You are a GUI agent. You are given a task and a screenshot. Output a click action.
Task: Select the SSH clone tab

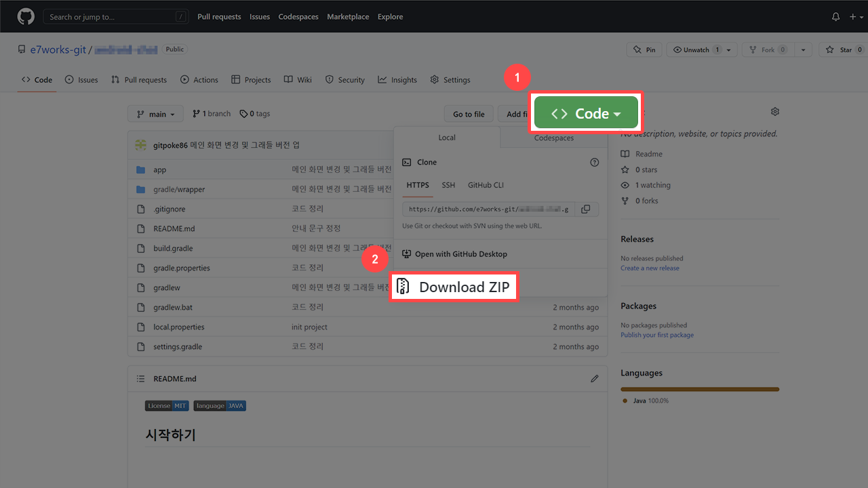448,185
